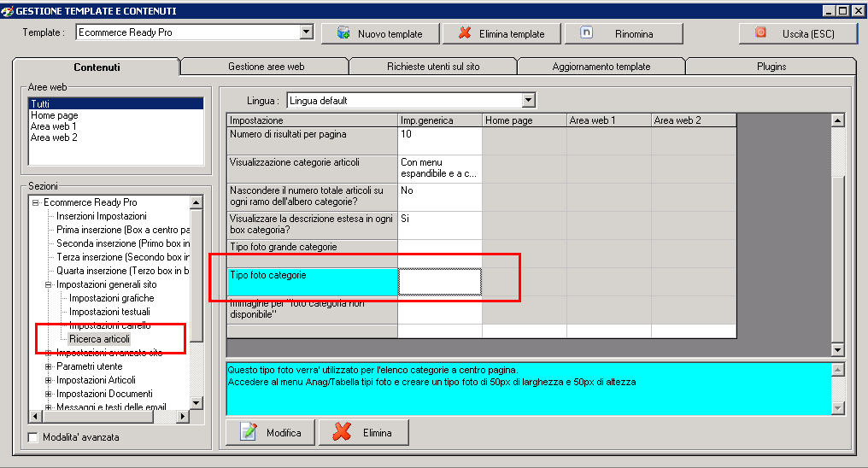Click the Sezioni tree scroll-left arrow

(x=35, y=416)
